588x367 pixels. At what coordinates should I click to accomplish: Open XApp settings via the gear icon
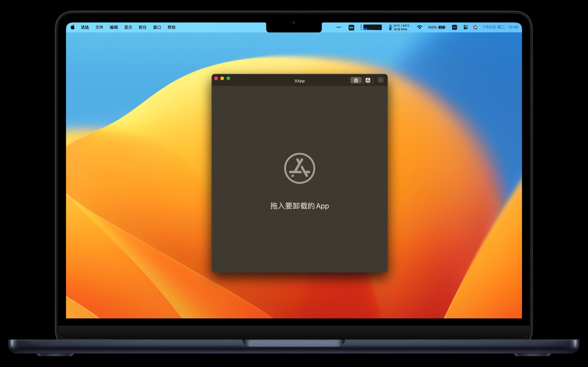381,80
